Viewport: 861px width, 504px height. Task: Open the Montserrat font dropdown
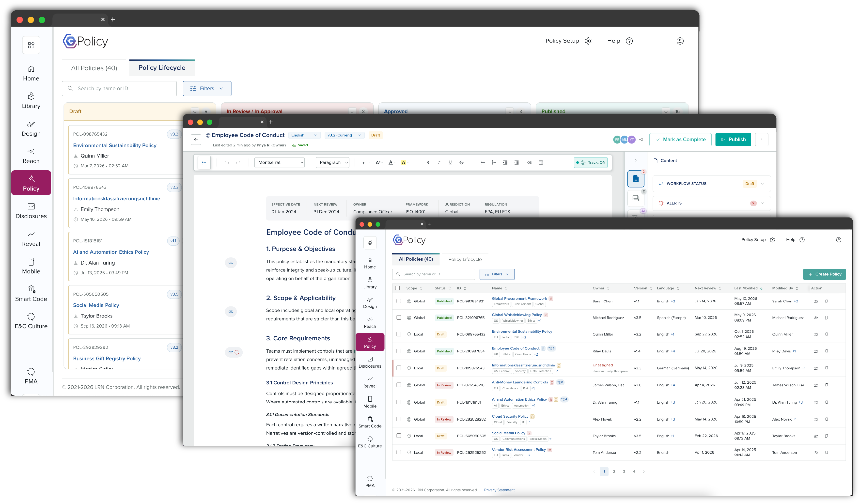280,163
